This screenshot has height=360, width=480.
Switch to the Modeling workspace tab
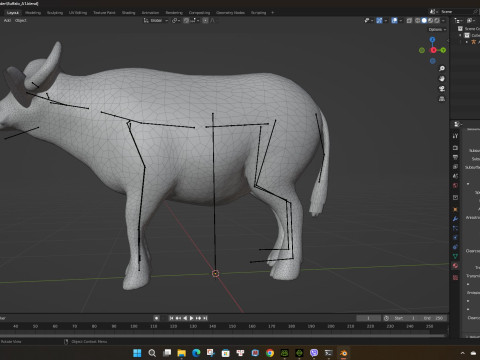[x=33, y=12]
